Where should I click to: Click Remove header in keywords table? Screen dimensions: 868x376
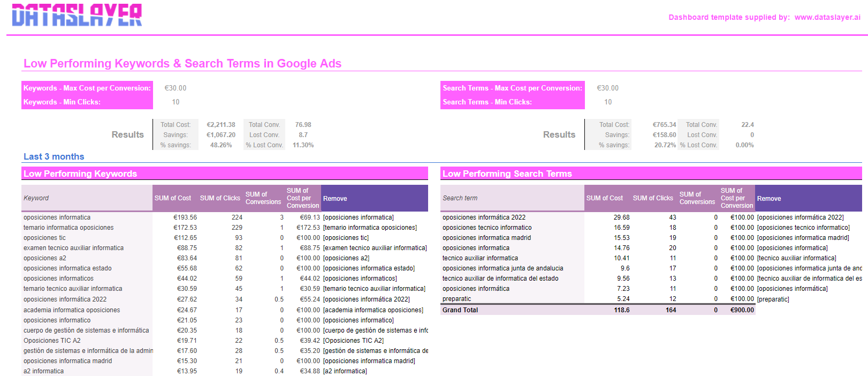(335, 199)
